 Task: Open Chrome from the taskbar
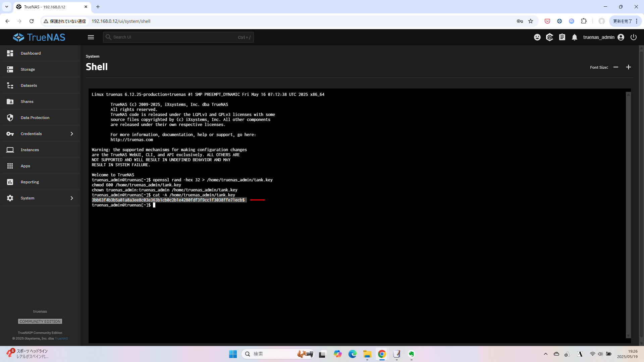coord(382,354)
